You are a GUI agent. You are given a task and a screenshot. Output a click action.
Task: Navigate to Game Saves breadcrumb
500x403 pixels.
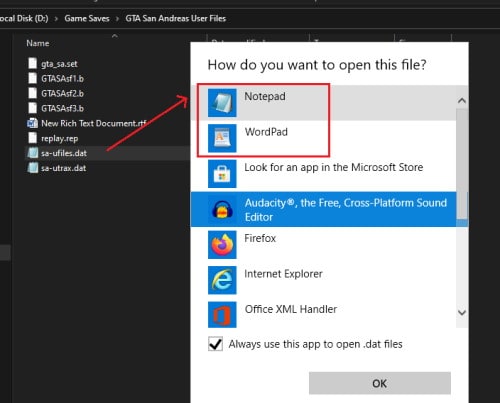(x=87, y=18)
